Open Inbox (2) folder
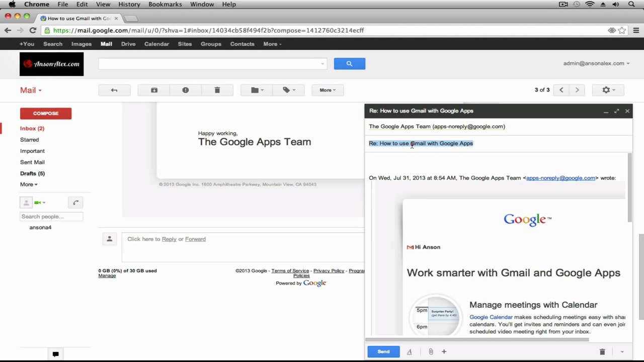 click(x=32, y=128)
